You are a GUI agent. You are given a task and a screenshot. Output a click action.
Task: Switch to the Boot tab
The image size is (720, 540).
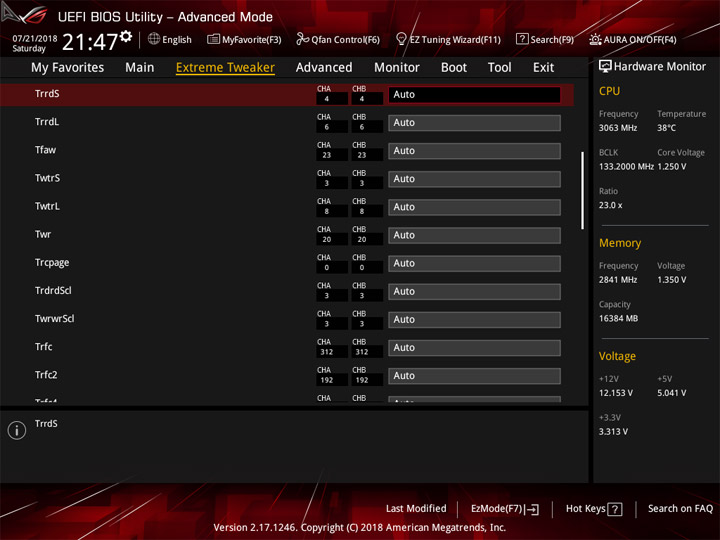[x=454, y=68]
